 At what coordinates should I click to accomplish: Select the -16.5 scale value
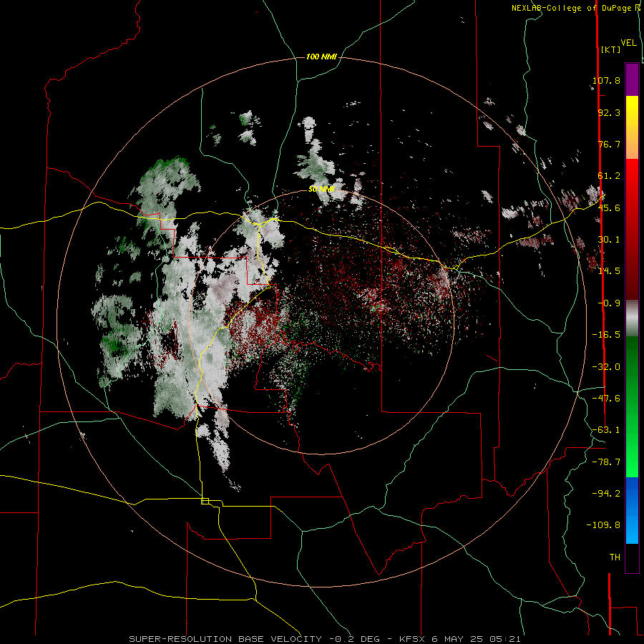[606, 335]
